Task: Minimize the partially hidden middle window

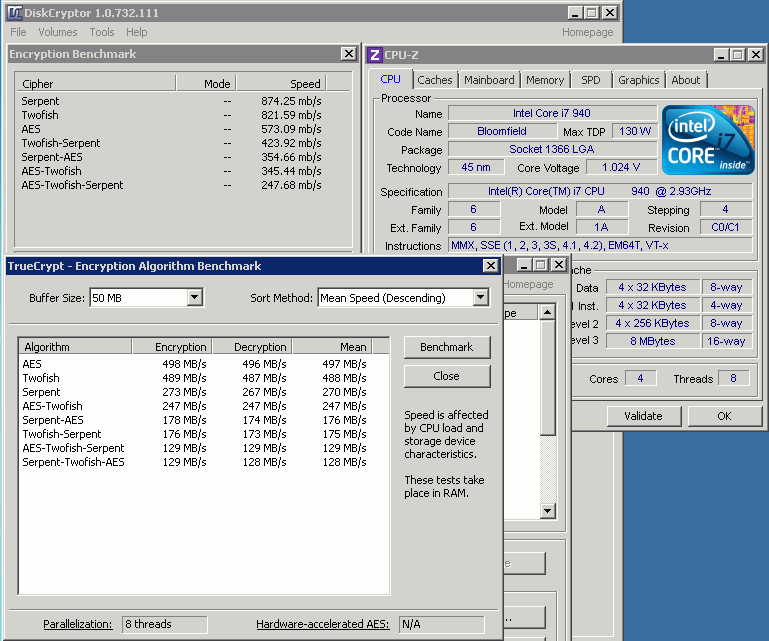Action: click(524, 265)
